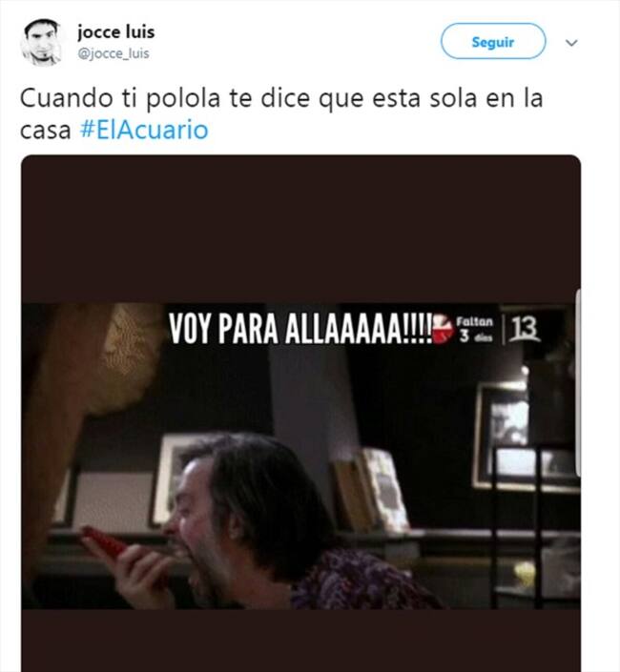Click the VOY PARA ALLAAAAA caption text
The image size is (620, 672).
point(300,329)
